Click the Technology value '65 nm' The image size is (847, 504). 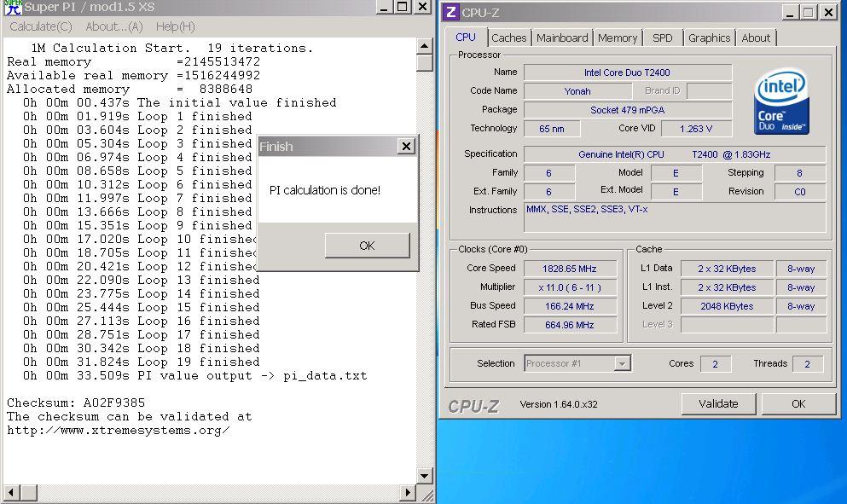552,129
